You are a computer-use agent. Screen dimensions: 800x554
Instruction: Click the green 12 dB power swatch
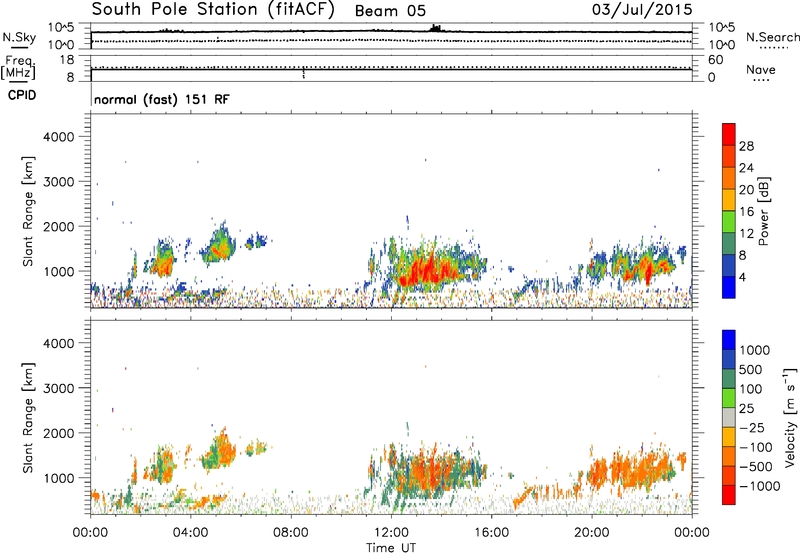(x=729, y=222)
